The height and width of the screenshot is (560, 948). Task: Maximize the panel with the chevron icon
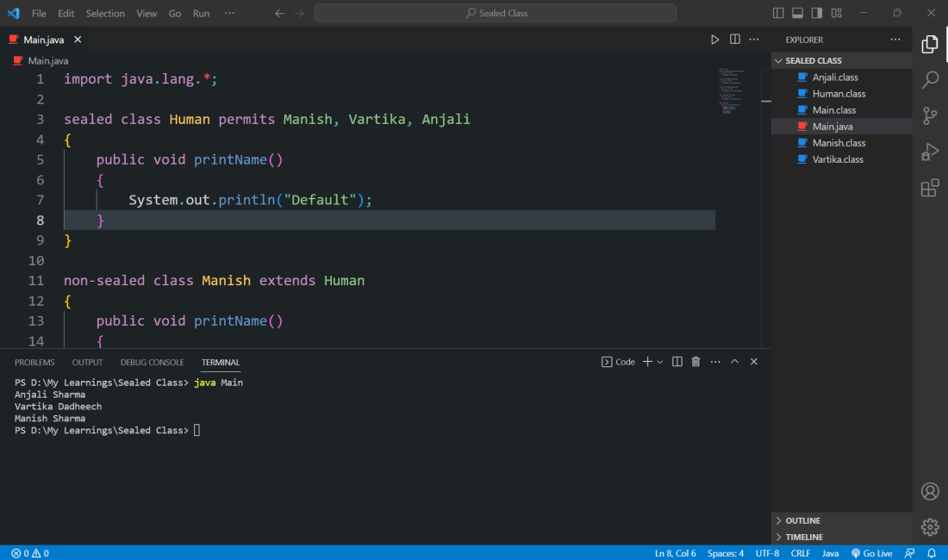[x=734, y=362]
